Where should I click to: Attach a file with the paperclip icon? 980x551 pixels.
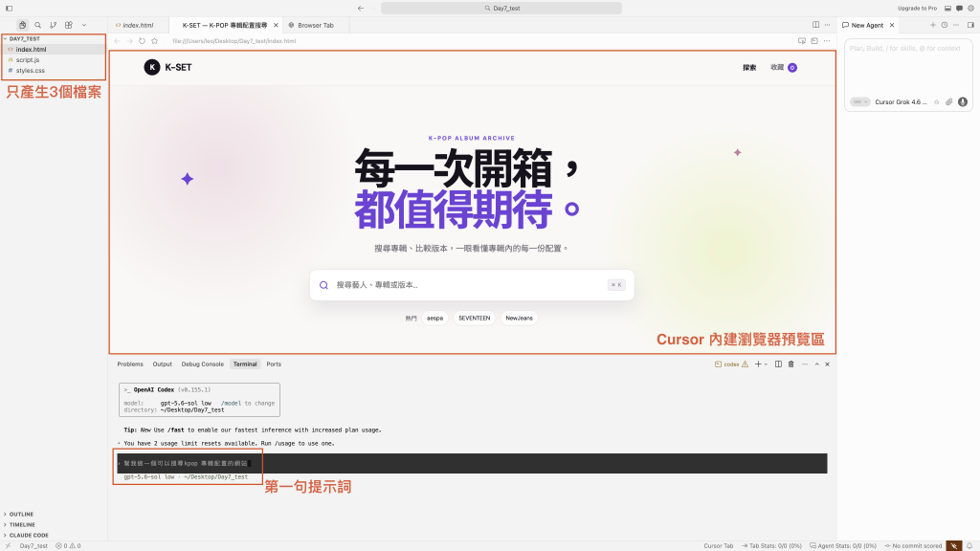pos(948,101)
